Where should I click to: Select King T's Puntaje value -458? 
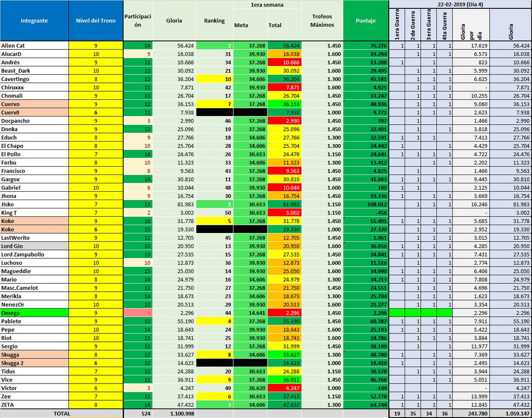[366, 213]
